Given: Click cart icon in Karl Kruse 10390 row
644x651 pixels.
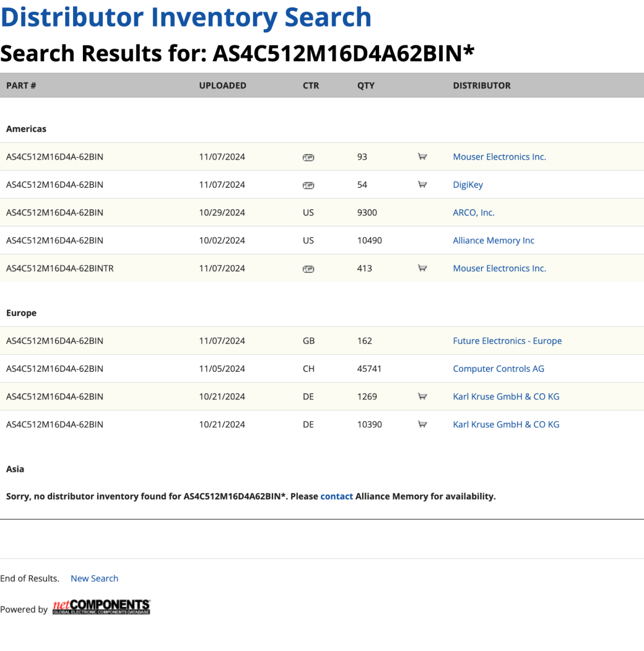Looking at the screenshot, I should (422, 424).
